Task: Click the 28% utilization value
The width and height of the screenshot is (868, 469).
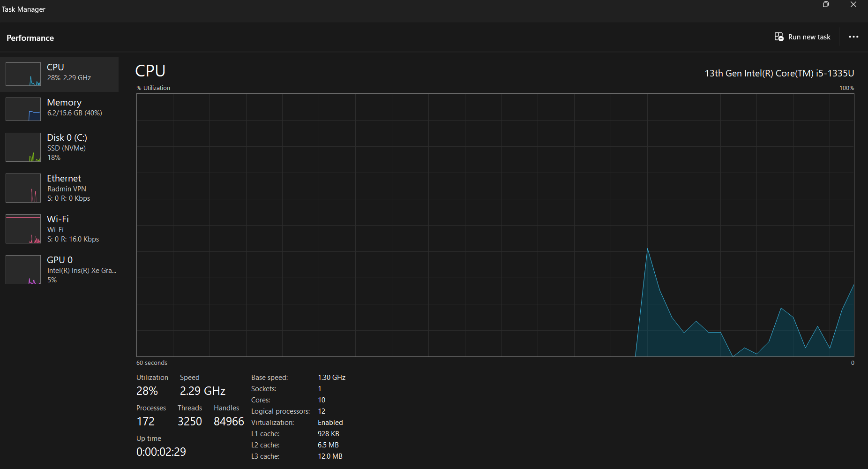Action: click(147, 391)
